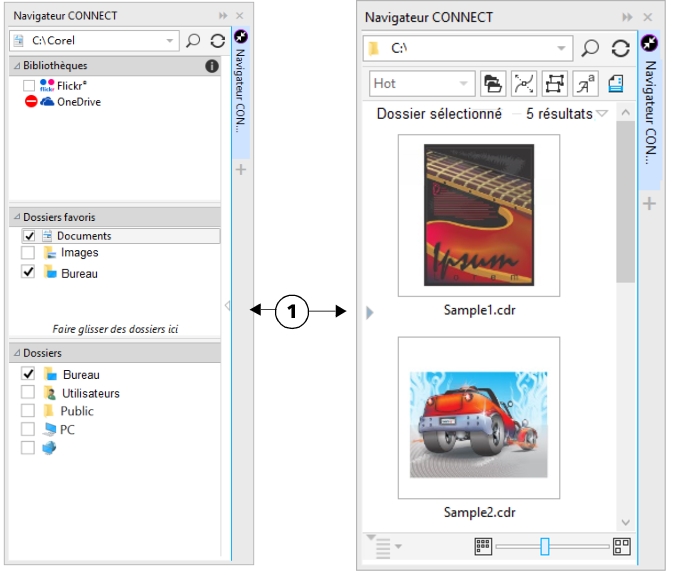Toggle the bitmaps filter icon
The width and height of the screenshot is (677, 575).
click(554, 84)
